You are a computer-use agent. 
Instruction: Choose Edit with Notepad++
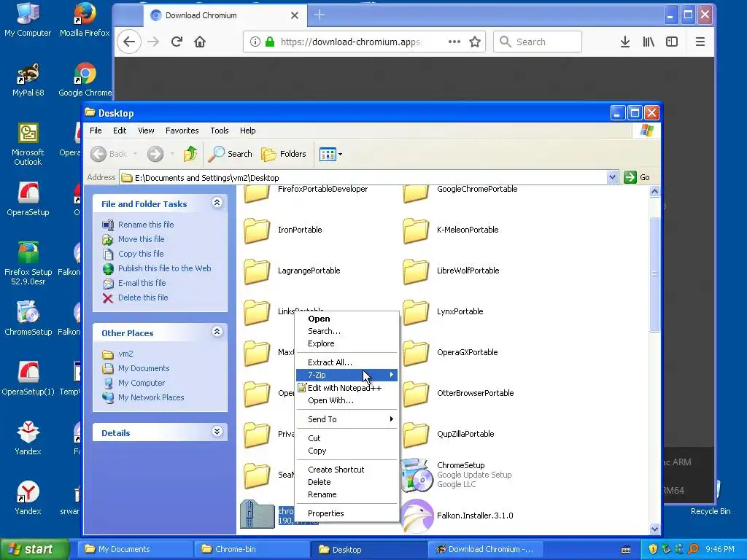coord(347,388)
